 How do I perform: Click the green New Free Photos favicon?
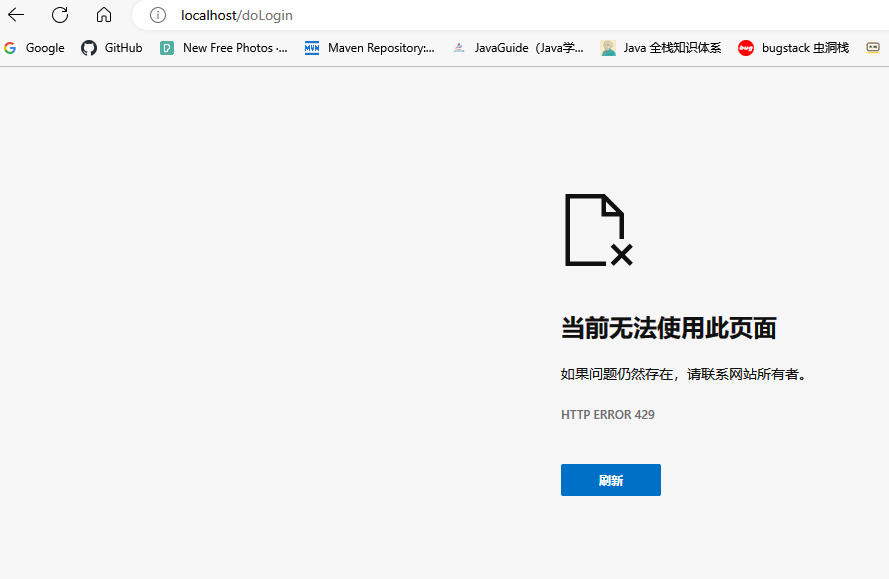(x=167, y=48)
